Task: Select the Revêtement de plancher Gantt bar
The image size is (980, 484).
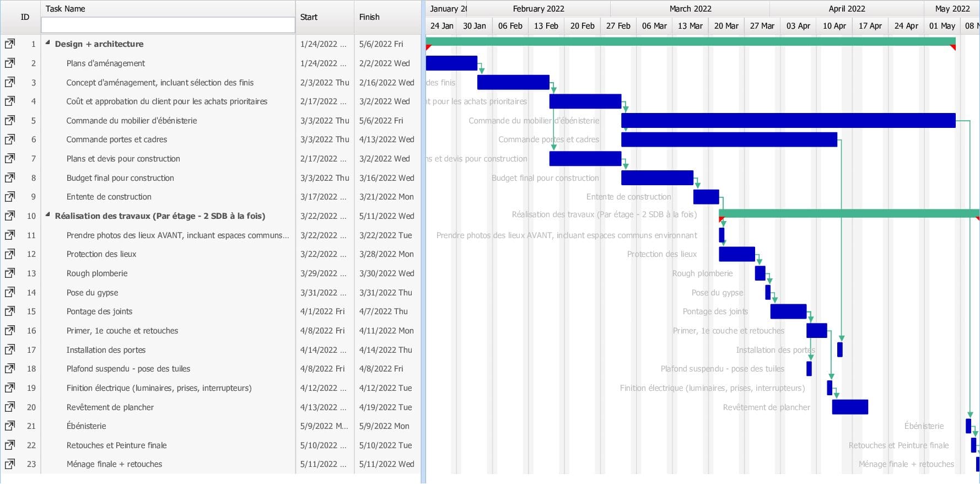Action: 850,407
